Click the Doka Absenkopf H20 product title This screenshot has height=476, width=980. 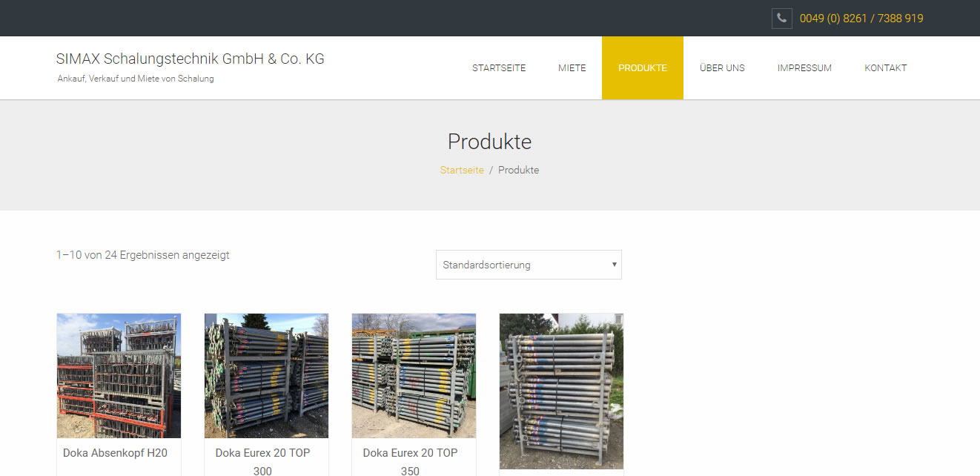pyautogui.click(x=115, y=452)
